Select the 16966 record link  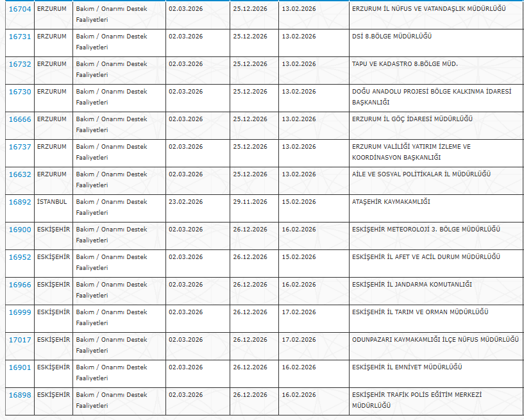tap(19, 285)
